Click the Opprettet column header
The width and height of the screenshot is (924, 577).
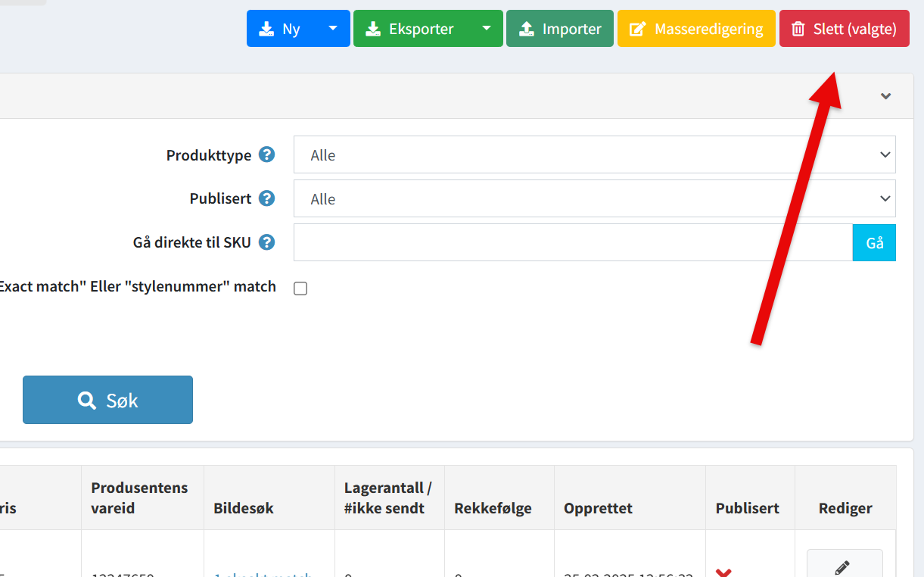pos(598,508)
